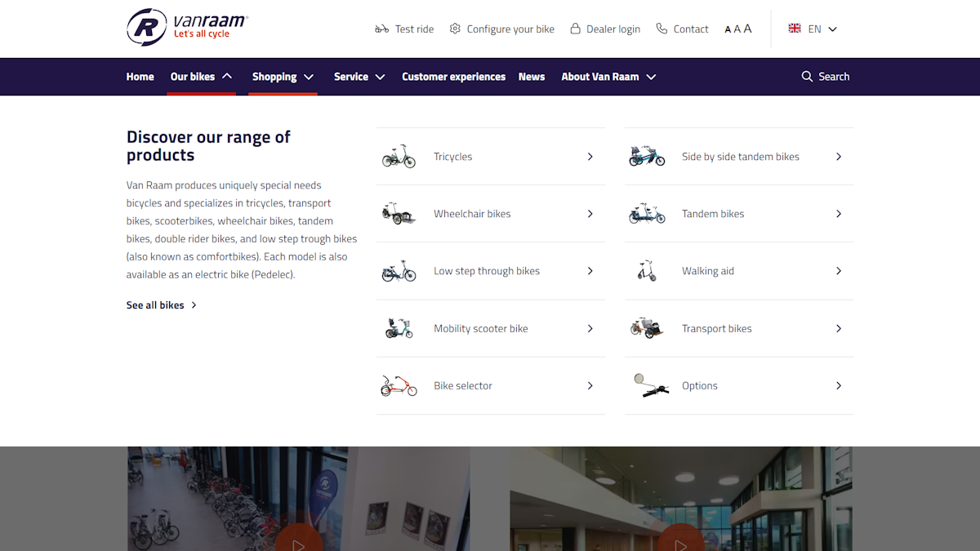Select the medium font size A
980x551 pixels.
click(x=737, y=29)
